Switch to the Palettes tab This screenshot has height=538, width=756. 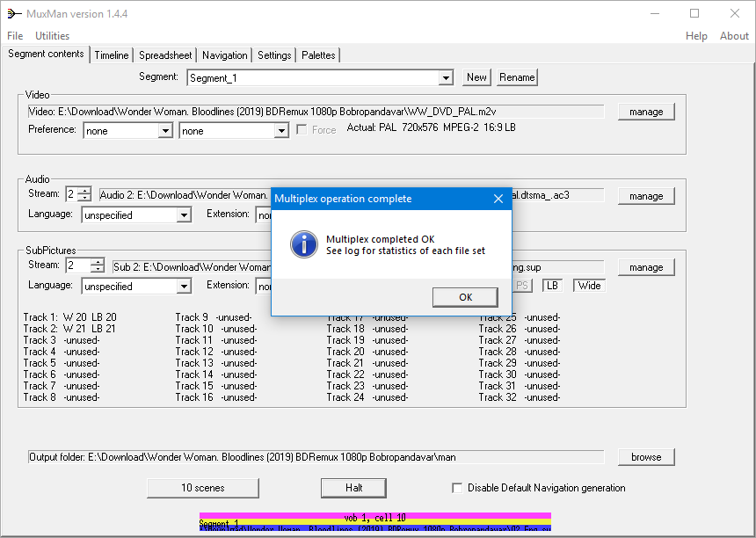(x=318, y=55)
